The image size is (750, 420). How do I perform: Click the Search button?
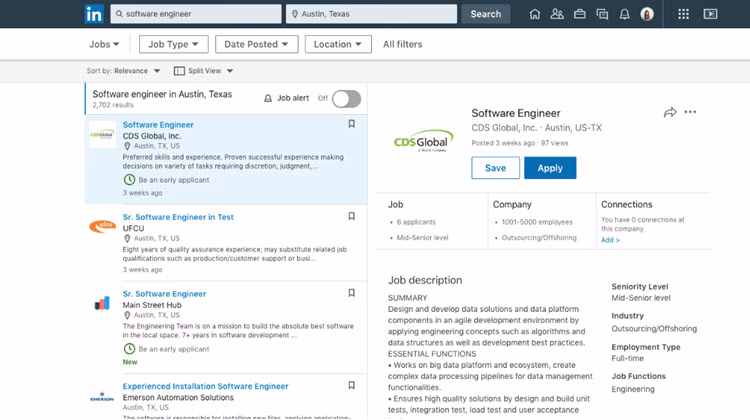(x=485, y=14)
